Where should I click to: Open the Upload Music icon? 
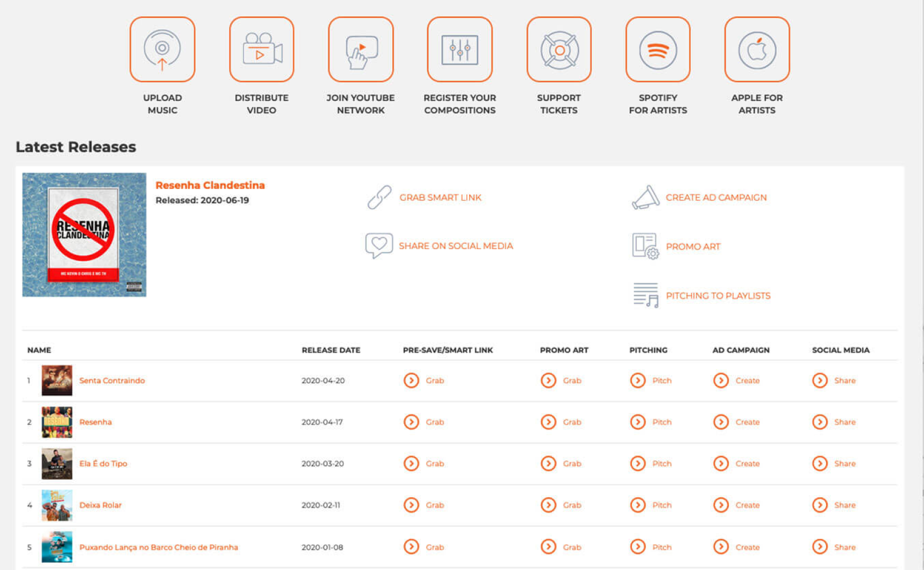click(162, 49)
